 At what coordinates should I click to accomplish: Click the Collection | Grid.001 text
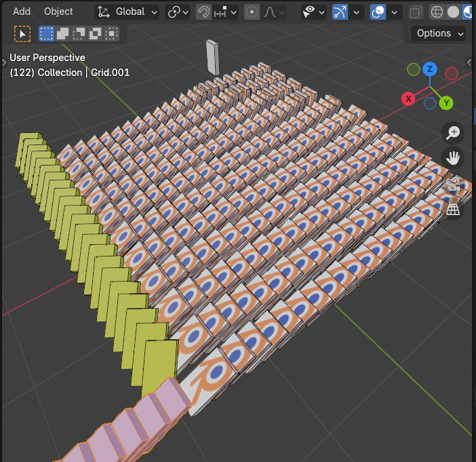coord(83,73)
